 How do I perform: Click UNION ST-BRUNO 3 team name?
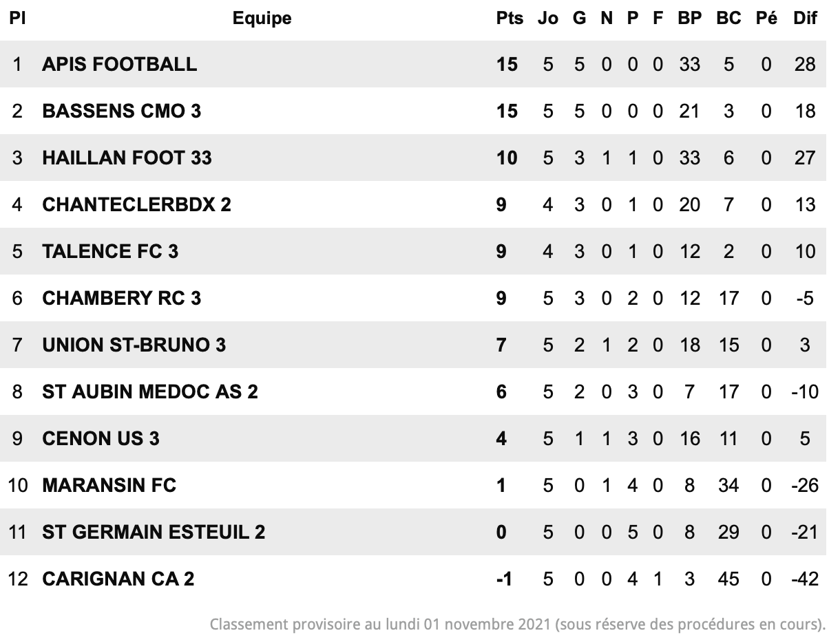134,345
